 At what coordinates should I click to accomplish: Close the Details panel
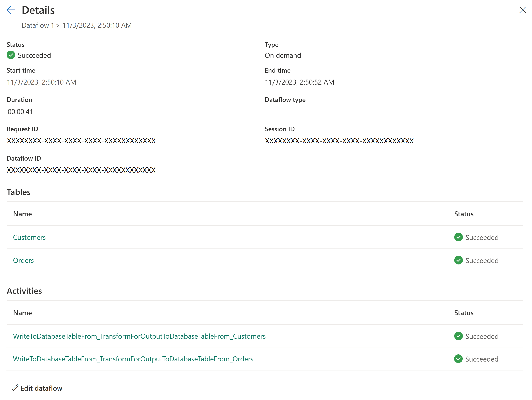[x=522, y=10]
